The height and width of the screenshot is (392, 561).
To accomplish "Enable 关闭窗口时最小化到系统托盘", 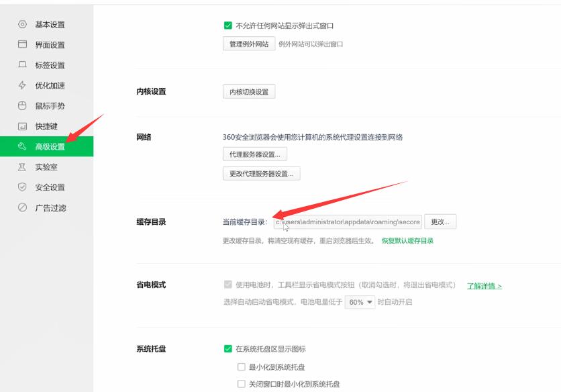I will 242,384.
